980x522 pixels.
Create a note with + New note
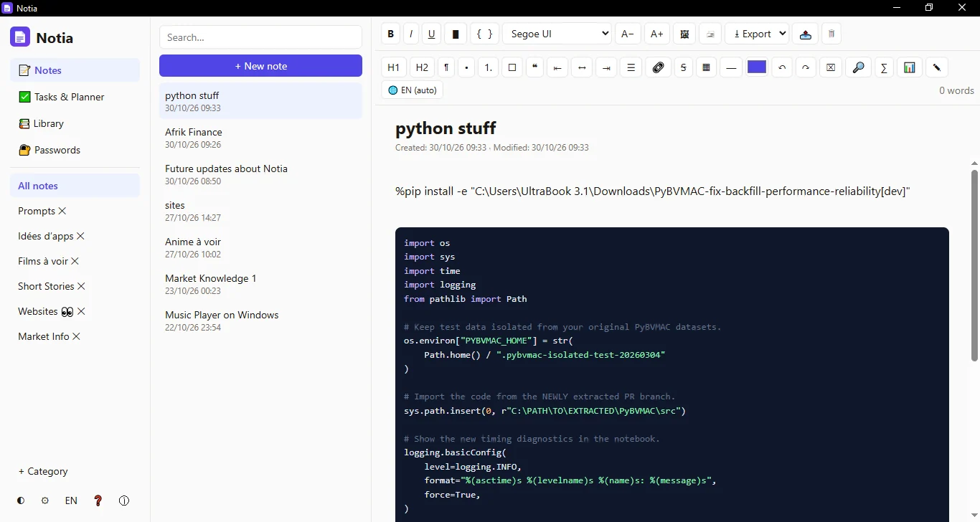point(260,66)
